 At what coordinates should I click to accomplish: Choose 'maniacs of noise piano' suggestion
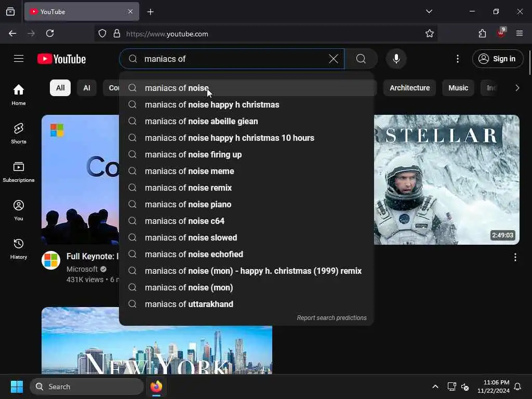[247, 204]
